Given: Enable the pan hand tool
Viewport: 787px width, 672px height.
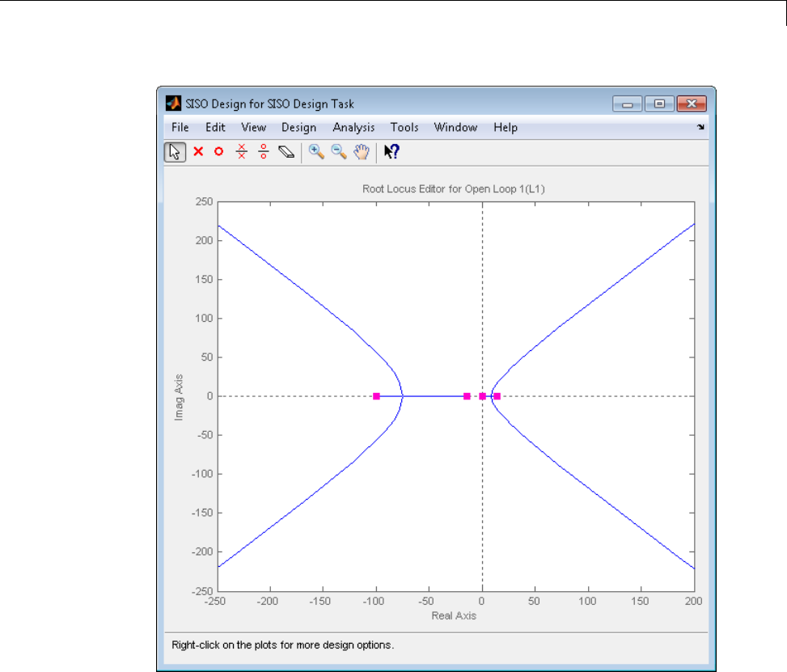Looking at the screenshot, I should [362, 151].
